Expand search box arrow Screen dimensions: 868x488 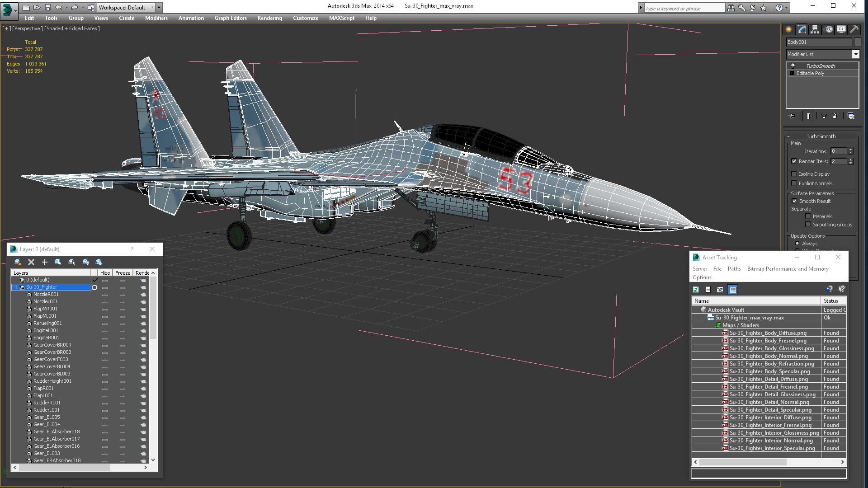pyautogui.click(x=641, y=8)
